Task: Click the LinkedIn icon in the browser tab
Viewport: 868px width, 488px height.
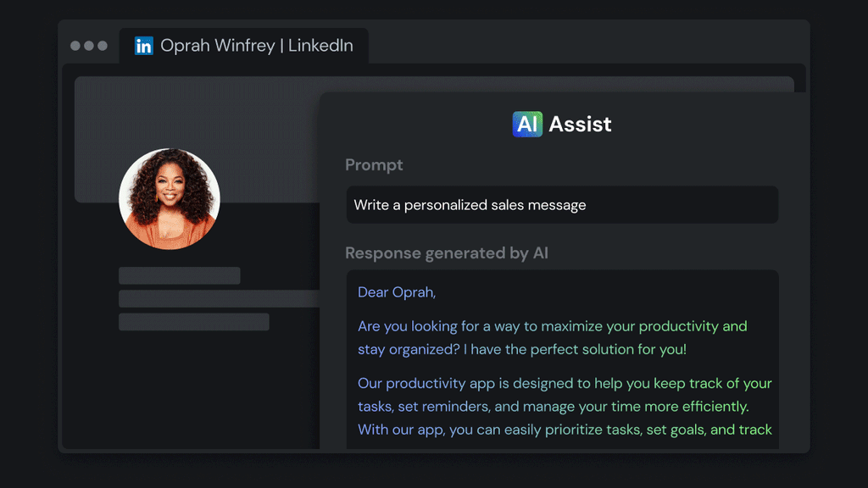Action: [144, 47]
